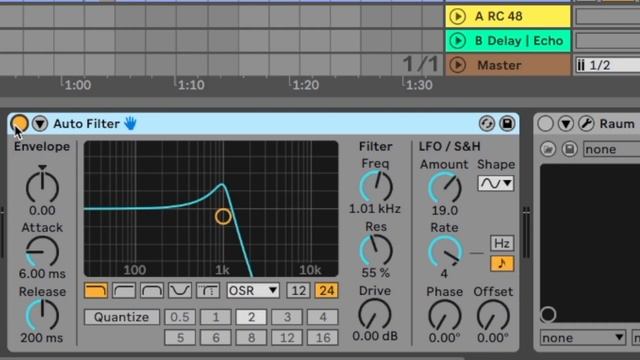640x360 pixels.
Task: Click the blue hand remote-map icon
Action: (x=131, y=123)
